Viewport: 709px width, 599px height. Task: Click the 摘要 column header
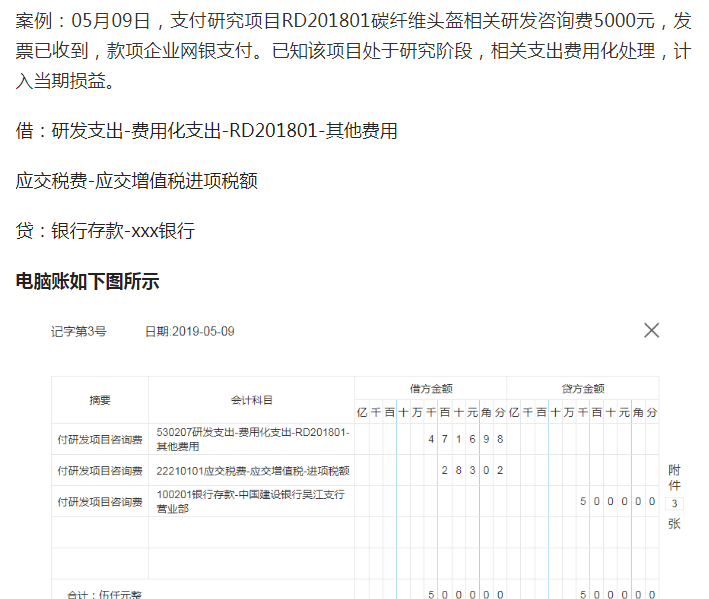[100, 400]
